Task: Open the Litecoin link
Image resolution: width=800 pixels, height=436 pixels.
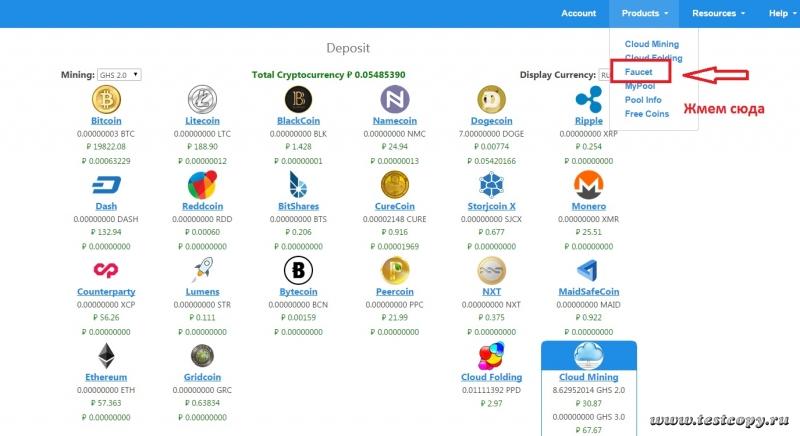Action: pyautogui.click(x=202, y=121)
